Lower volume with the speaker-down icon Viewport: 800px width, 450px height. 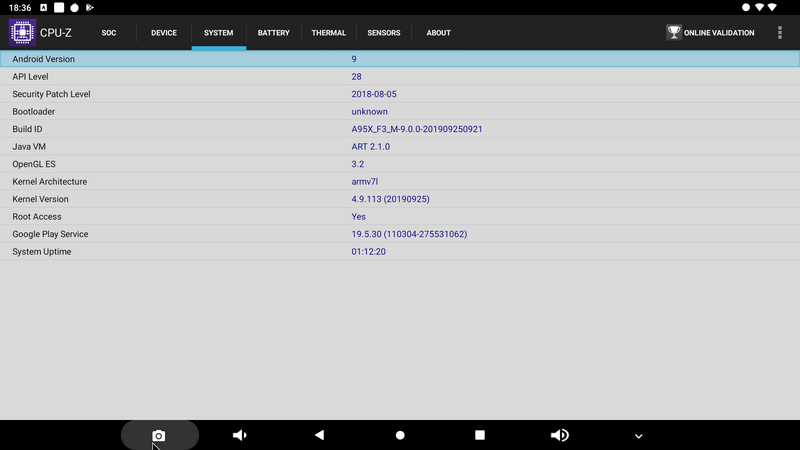point(239,435)
